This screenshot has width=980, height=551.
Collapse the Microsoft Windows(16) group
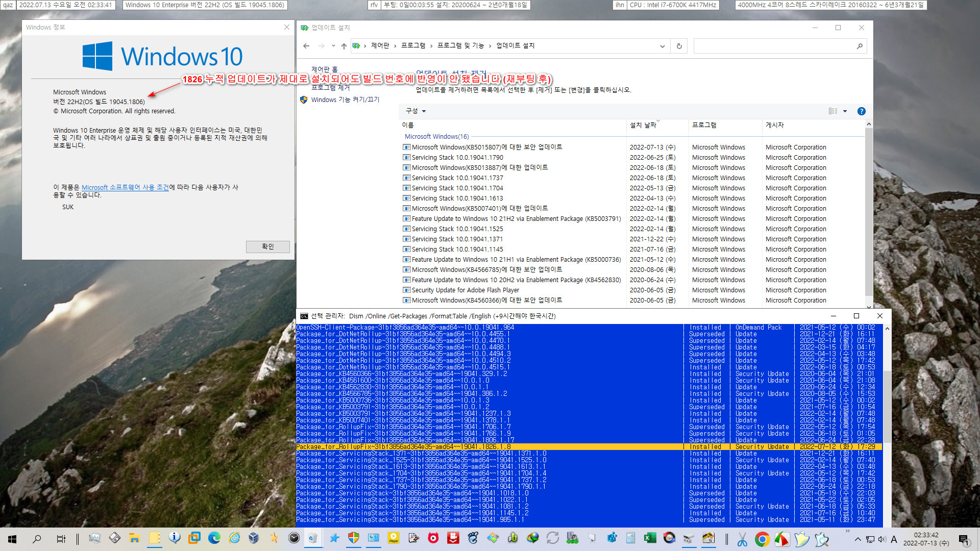(436, 136)
